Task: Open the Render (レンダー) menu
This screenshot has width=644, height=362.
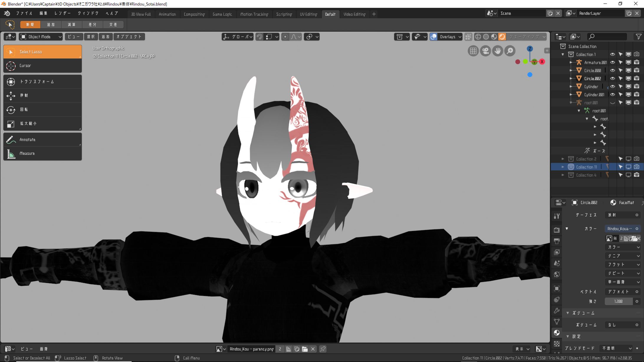Action: click(63, 14)
